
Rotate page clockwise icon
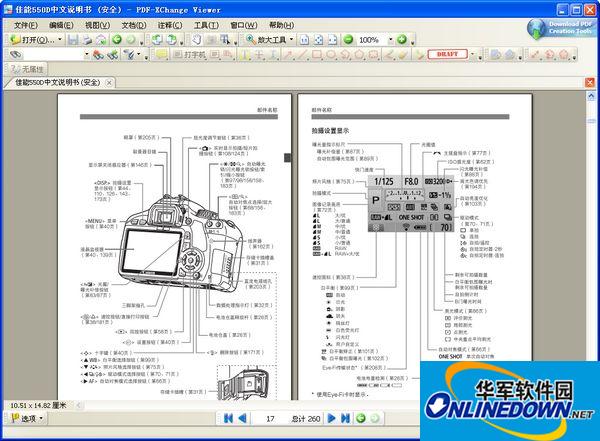(172, 39)
